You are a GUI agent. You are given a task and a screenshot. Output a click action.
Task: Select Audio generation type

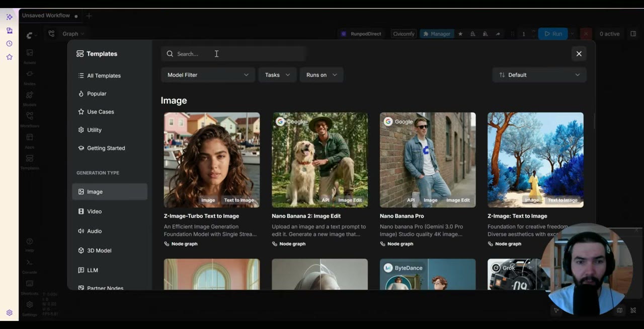point(110,231)
